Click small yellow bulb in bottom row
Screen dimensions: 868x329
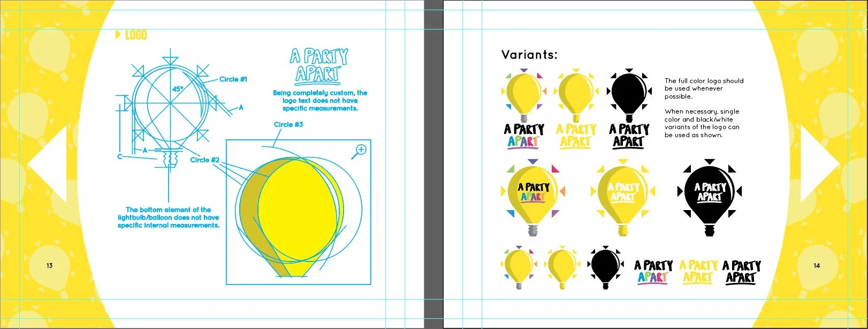point(562,267)
